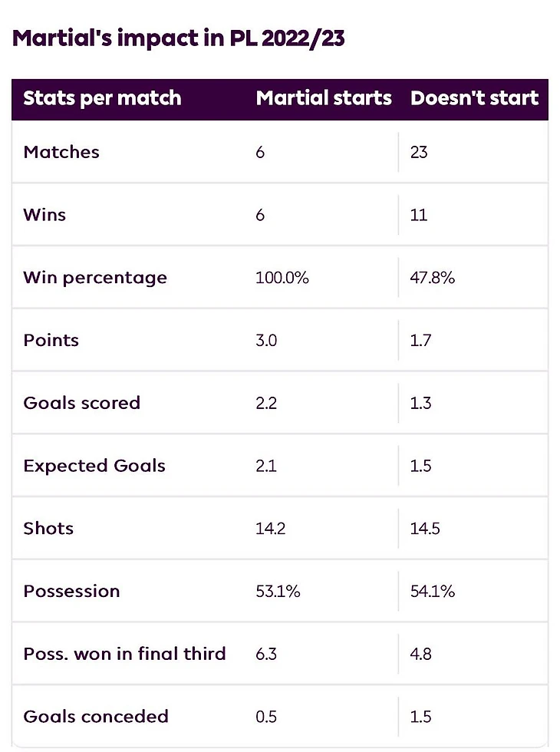Click the 14.2 shots value
Viewport: 560px width, 752px height.
pos(270,529)
